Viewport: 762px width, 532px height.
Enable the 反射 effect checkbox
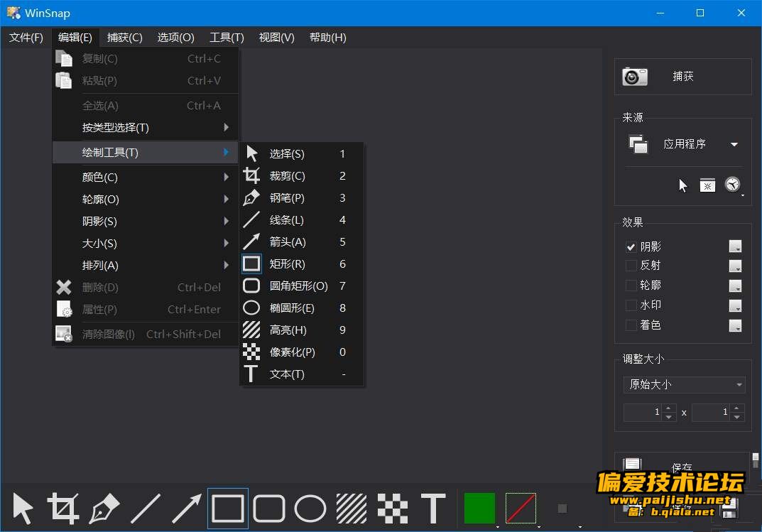631,265
